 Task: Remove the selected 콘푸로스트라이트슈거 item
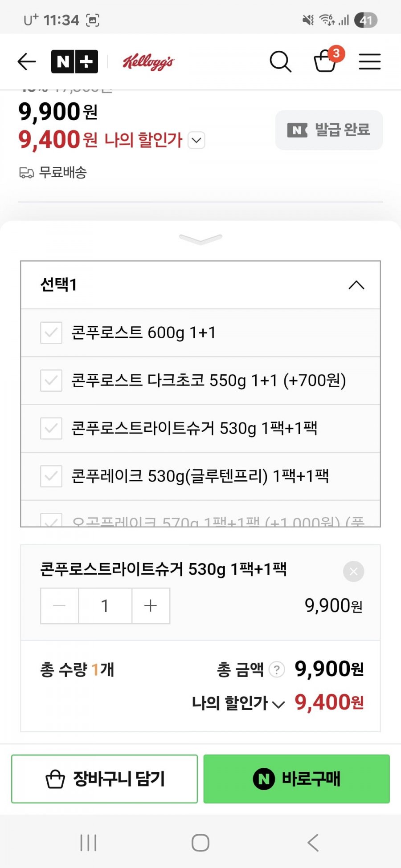coord(354,572)
